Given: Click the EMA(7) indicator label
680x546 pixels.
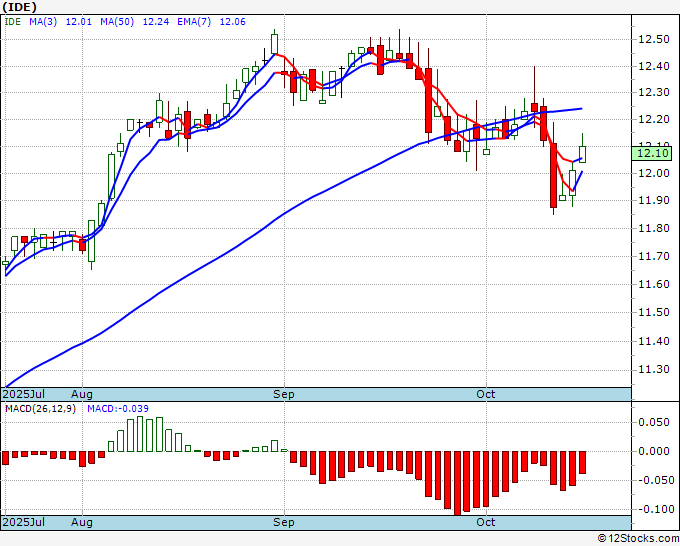Looking at the screenshot, I should click(194, 22).
